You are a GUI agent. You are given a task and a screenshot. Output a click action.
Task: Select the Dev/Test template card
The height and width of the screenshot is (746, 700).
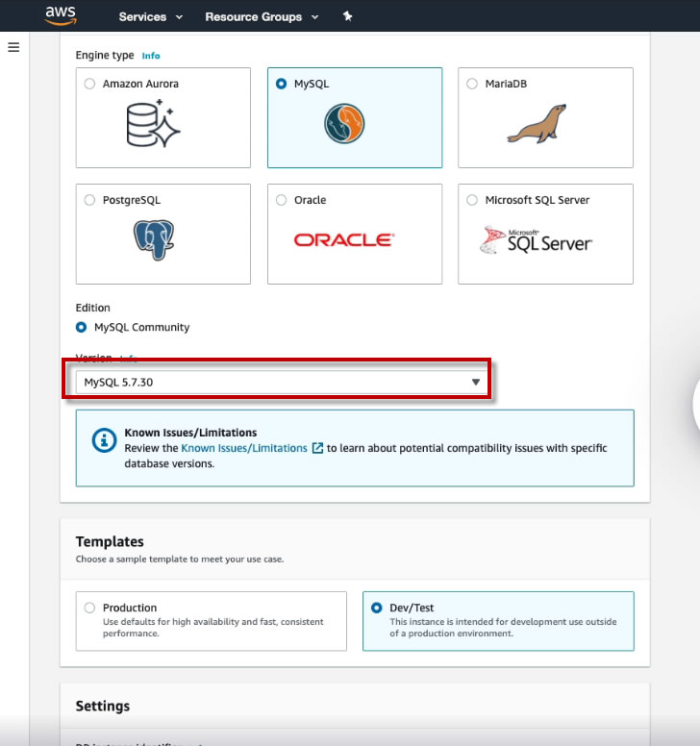pos(498,621)
